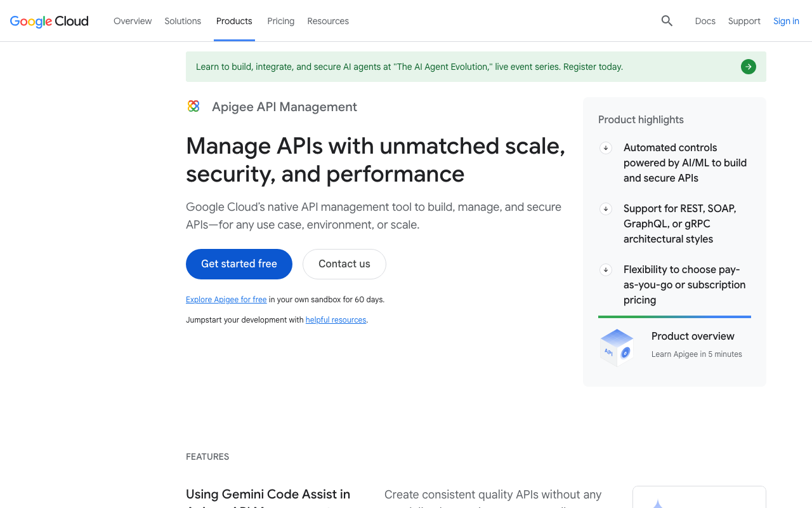Screen dimensions: 812x508
Task: Click 'Learn Apigee in 5 minutes' text
Action: (x=697, y=354)
